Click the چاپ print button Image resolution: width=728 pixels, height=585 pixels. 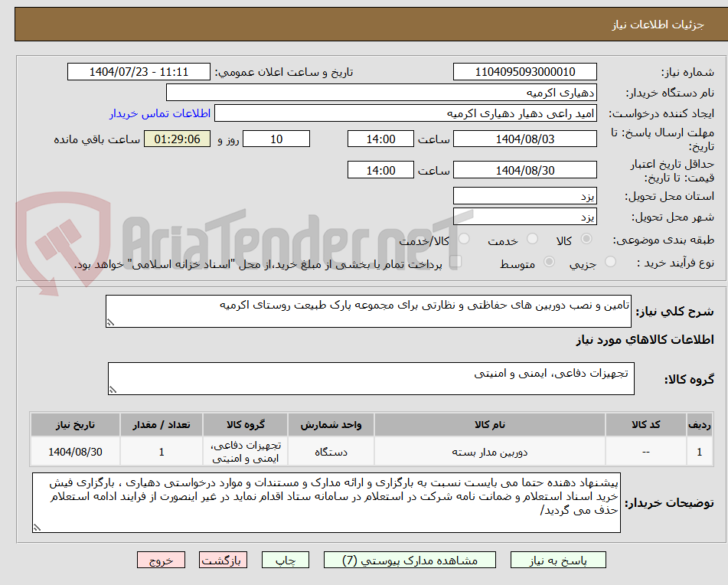[285, 560]
